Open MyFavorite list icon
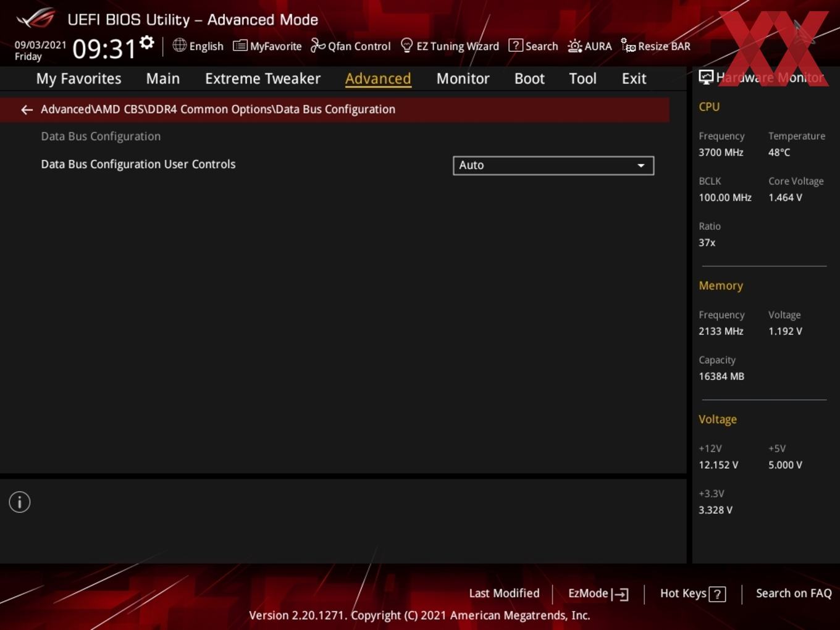 240,46
